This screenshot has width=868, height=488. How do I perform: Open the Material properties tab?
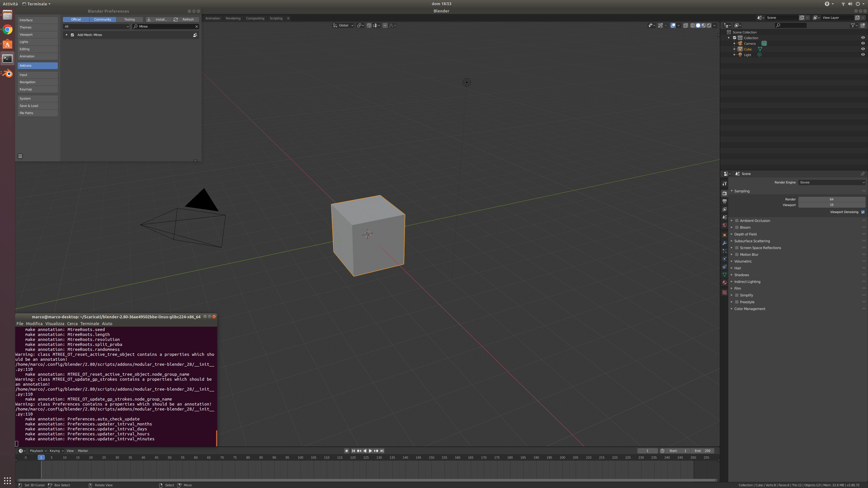tap(724, 283)
